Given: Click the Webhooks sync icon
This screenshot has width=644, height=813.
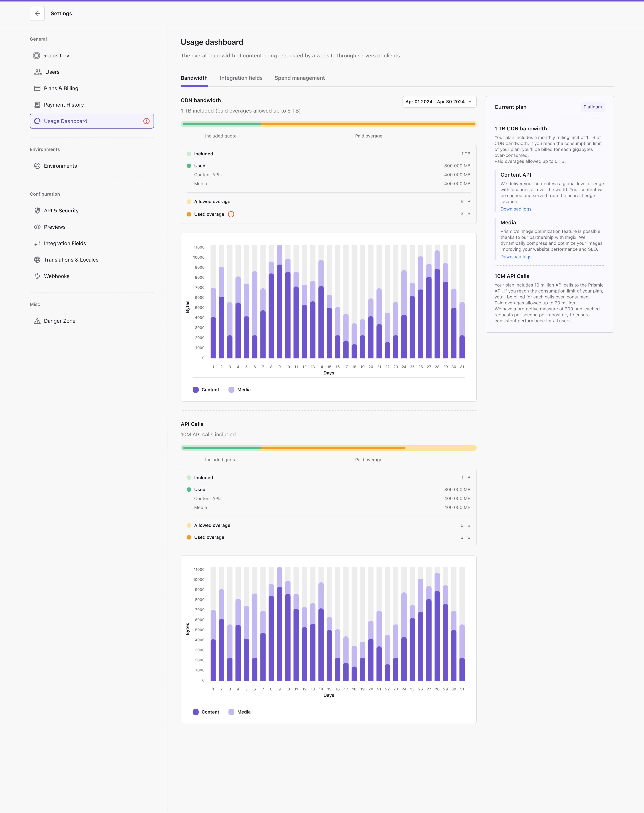Looking at the screenshot, I should (37, 276).
